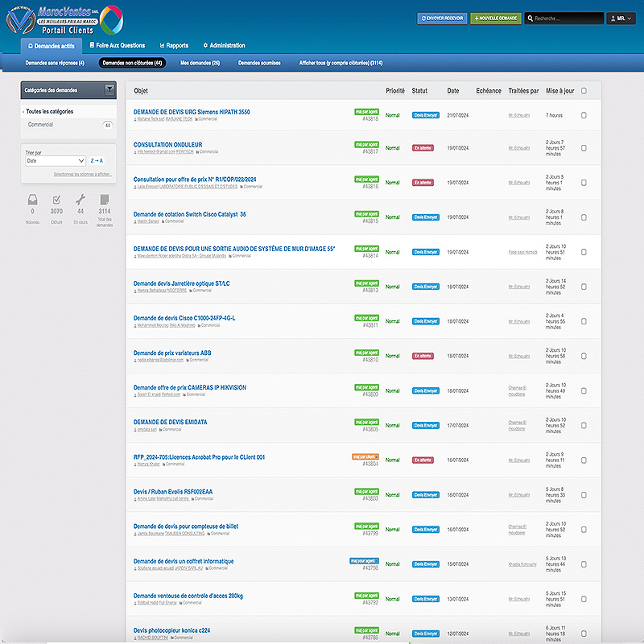Click the Total des demandes note icon
Screen dimensions: 644x644
point(105,201)
